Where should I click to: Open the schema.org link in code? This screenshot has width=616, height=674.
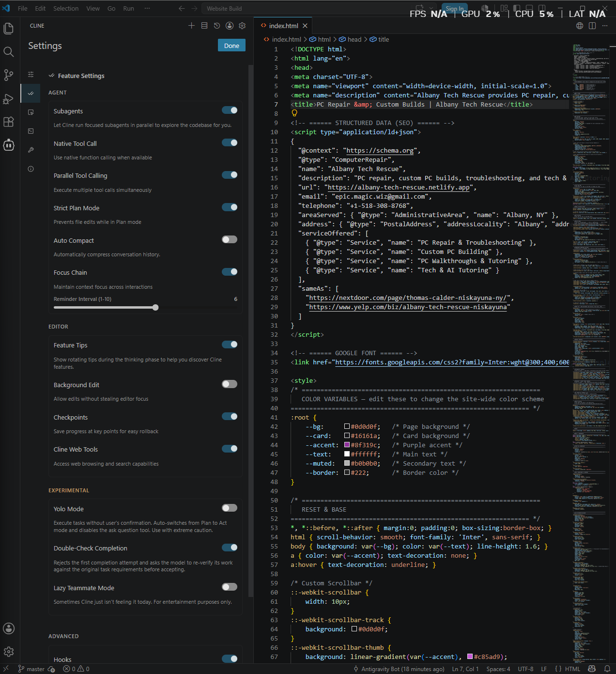click(380, 151)
